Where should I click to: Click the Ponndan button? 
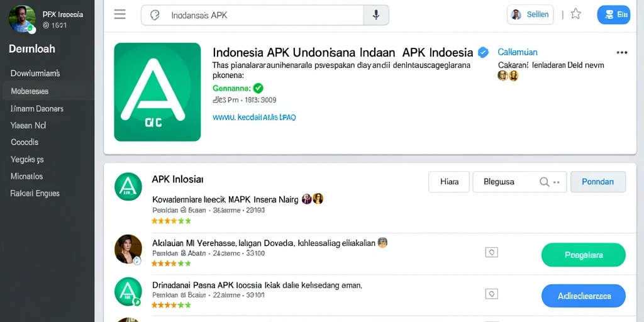(598, 182)
